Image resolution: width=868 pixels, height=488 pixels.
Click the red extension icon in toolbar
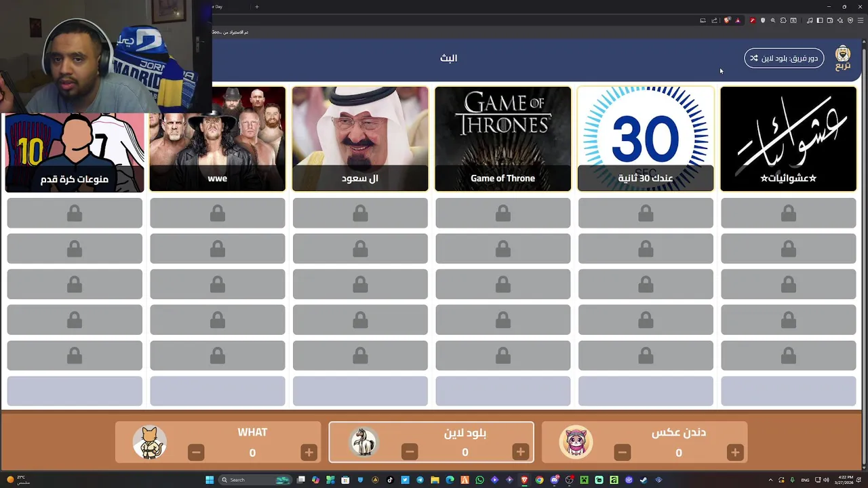tap(753, 20)
